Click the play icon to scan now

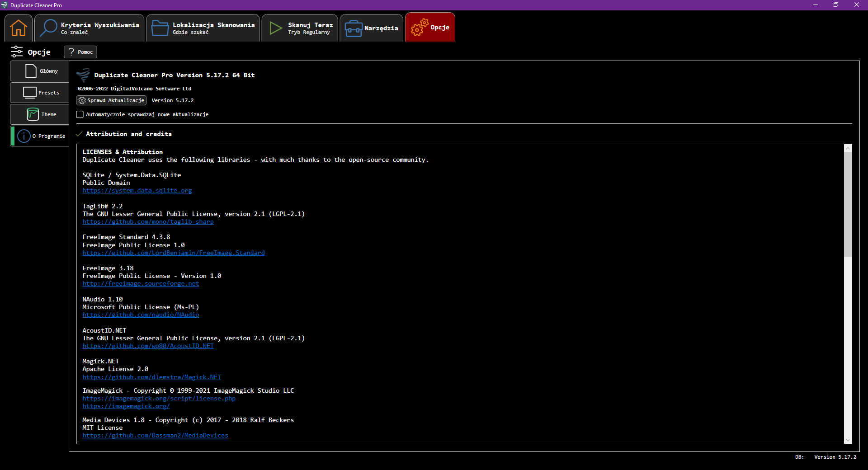point(275,28)
